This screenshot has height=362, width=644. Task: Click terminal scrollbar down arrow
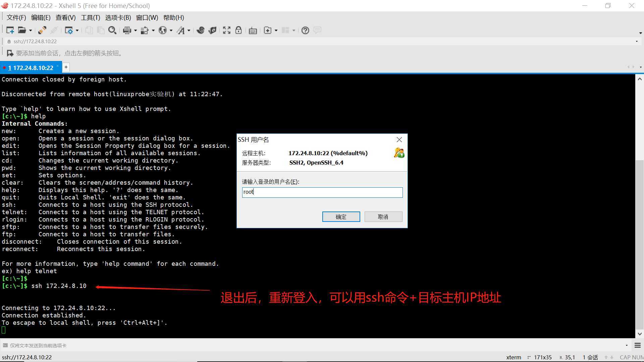640,334
